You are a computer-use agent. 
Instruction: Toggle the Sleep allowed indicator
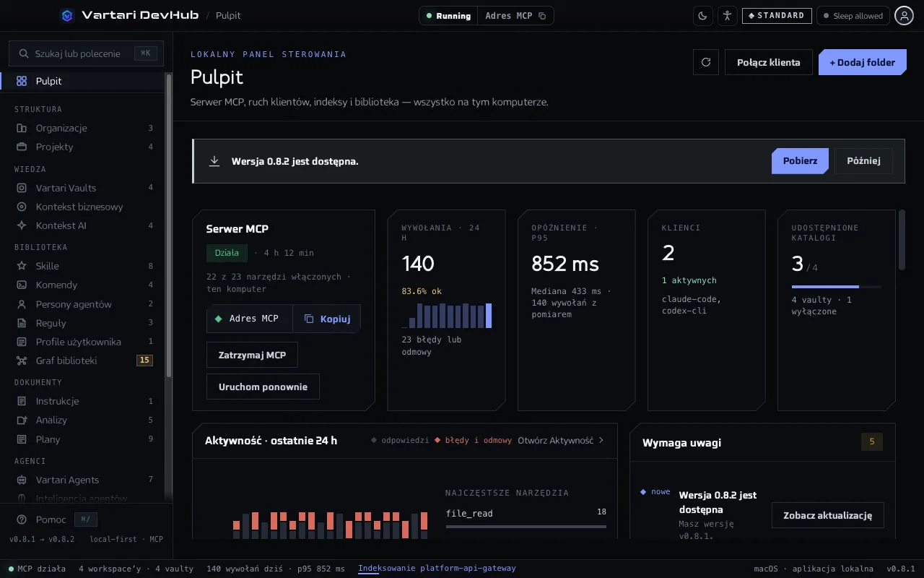(853, 15)
